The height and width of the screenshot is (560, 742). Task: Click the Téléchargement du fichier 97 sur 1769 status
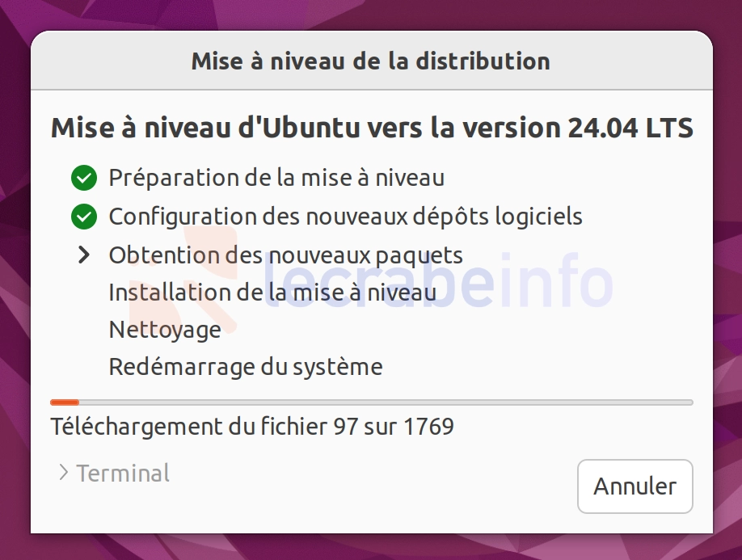coord(252,427)
